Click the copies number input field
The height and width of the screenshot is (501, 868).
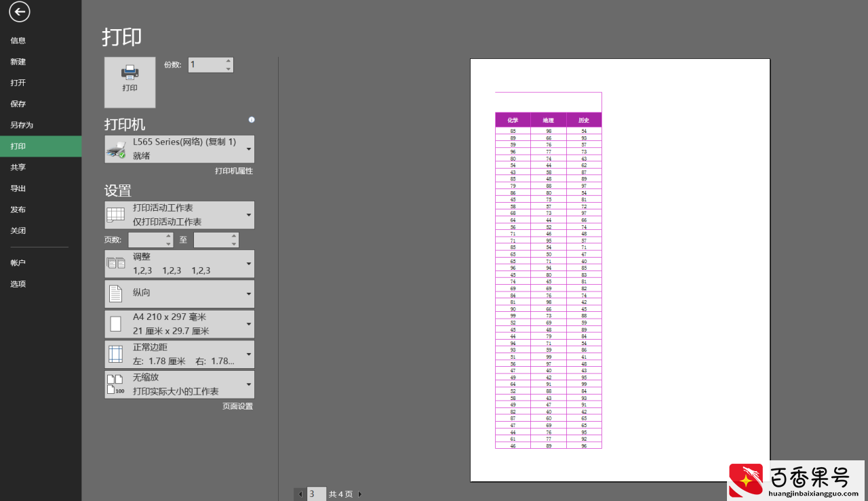(206, 64)
